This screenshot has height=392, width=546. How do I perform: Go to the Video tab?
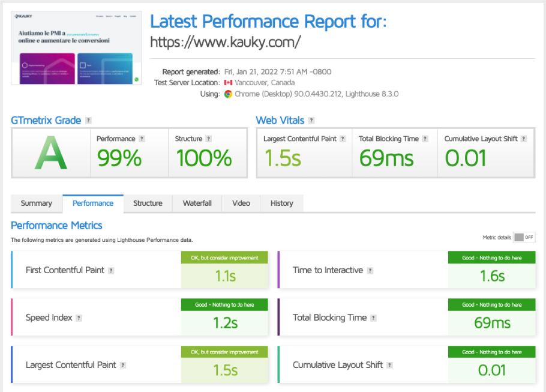coord(241,204)
